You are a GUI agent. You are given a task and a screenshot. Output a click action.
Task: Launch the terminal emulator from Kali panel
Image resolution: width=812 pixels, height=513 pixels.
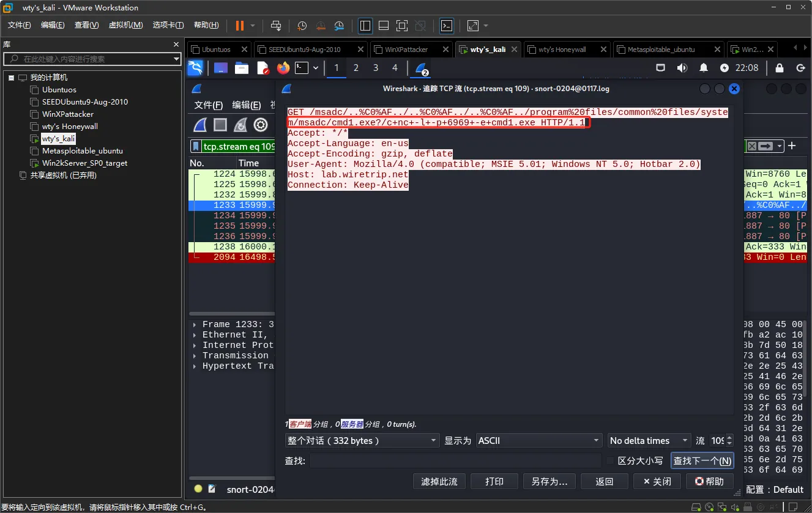coord(301,68)
